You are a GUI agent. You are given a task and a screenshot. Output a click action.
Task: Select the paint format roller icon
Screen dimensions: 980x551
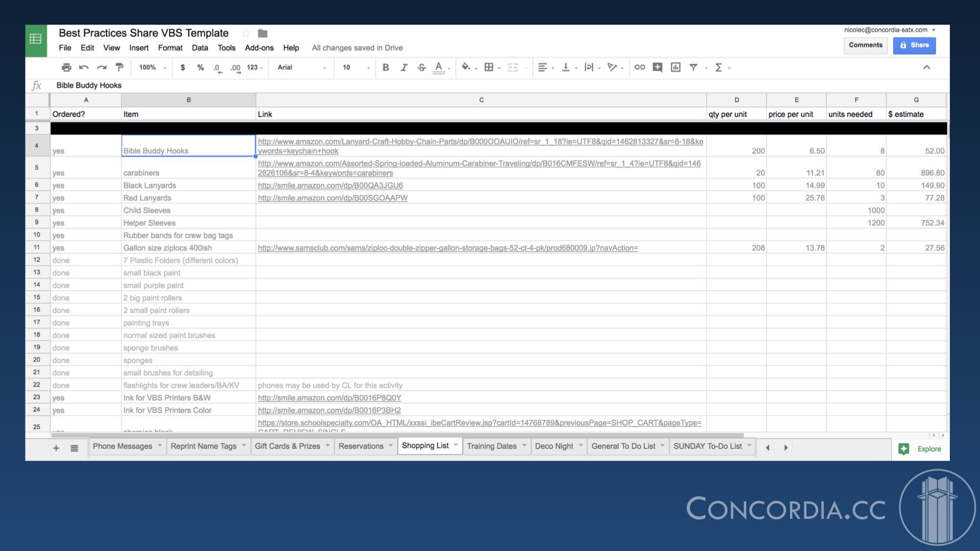119,67
